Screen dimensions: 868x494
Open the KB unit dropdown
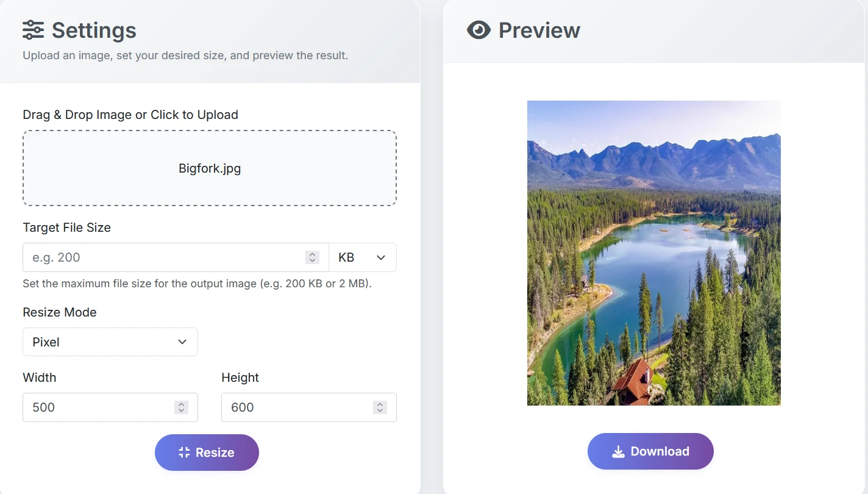point(363,257)
